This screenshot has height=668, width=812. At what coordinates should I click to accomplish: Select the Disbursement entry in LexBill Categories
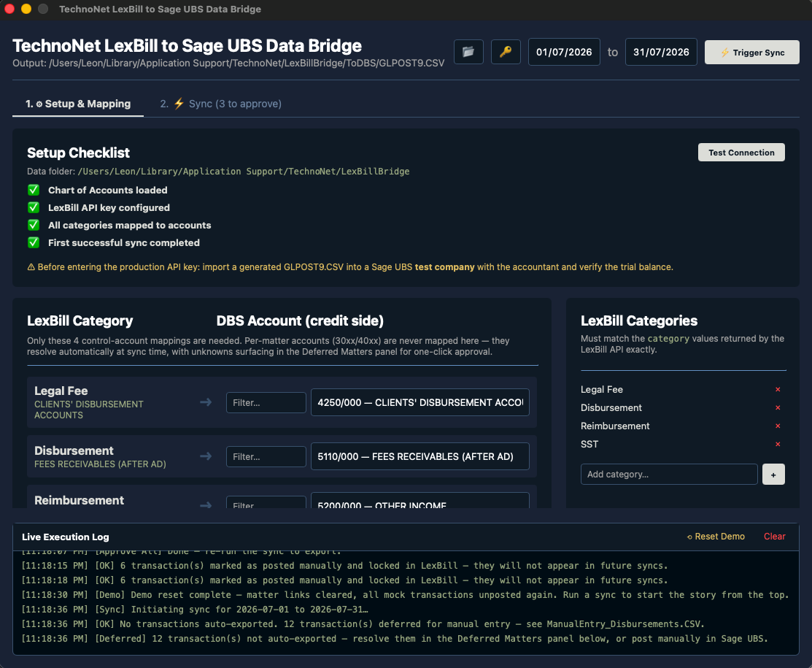(611, 408)
